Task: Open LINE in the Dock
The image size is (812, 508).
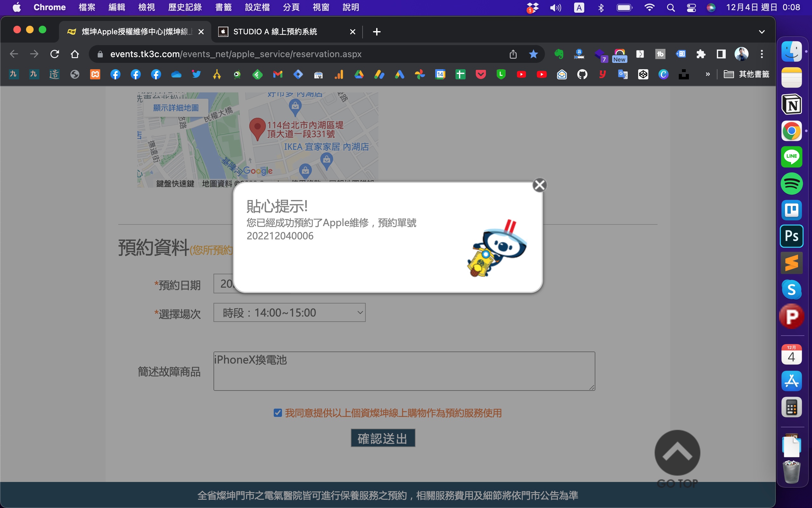Action: pyautogui.click(x=791, y=157)
